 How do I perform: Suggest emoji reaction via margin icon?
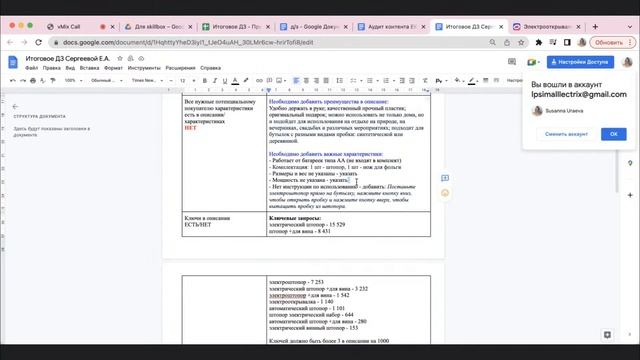(x=445, y=193)
